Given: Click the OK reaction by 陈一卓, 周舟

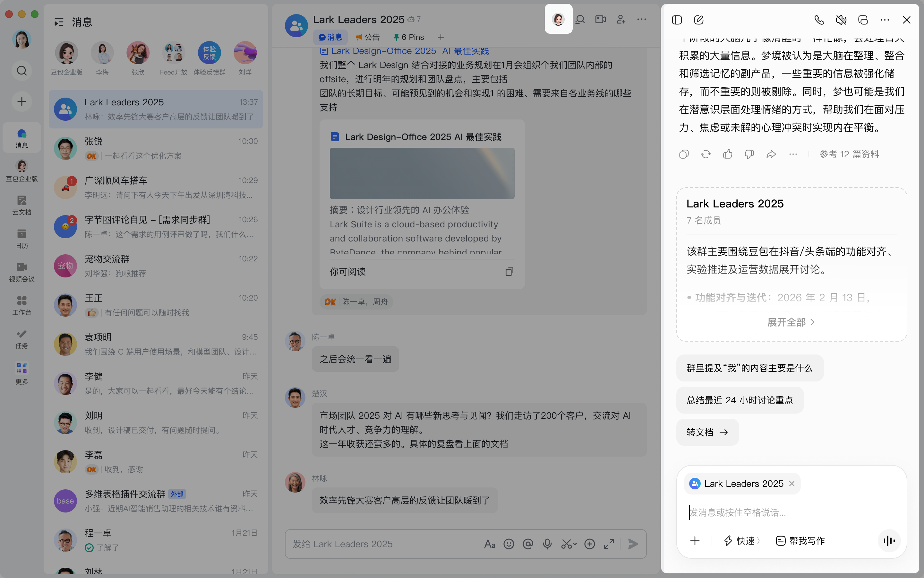Looking at the screenshot, I should pos(357,302).
